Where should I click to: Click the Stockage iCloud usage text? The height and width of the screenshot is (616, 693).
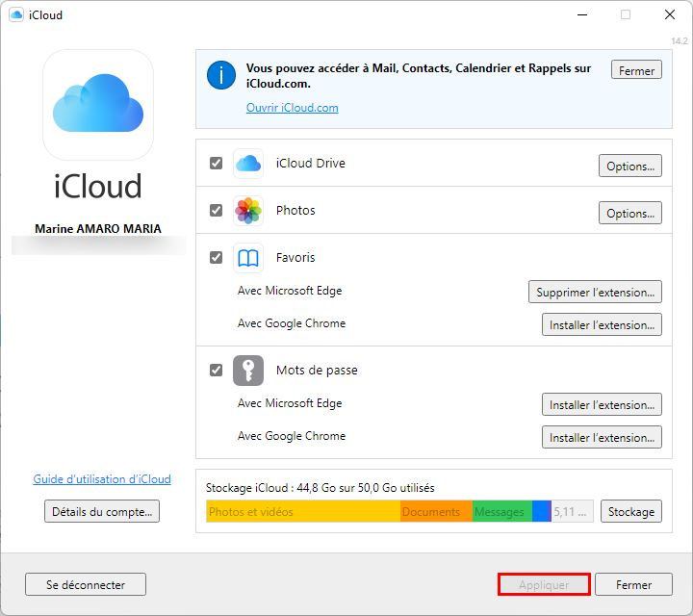(320, 488)
